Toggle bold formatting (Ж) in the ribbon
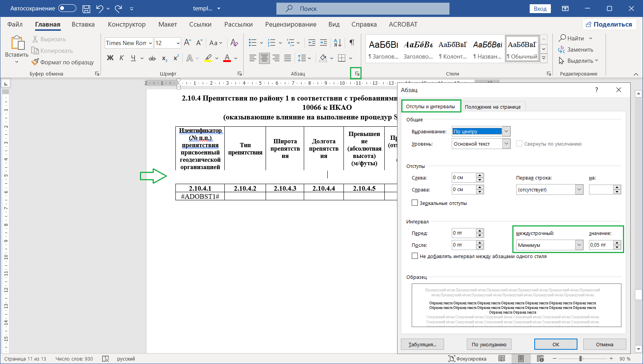This screenshot has width=643, height=364. pos(110,58)
